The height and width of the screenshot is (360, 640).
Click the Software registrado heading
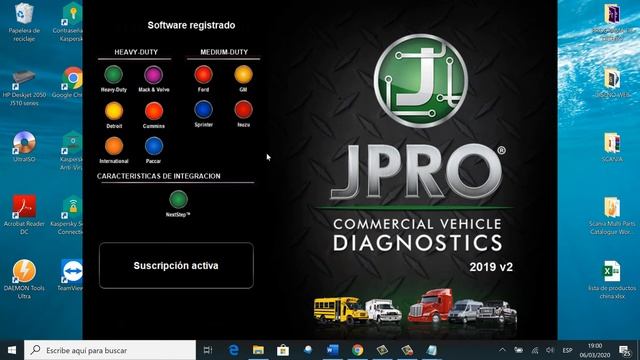click(191, 25)
